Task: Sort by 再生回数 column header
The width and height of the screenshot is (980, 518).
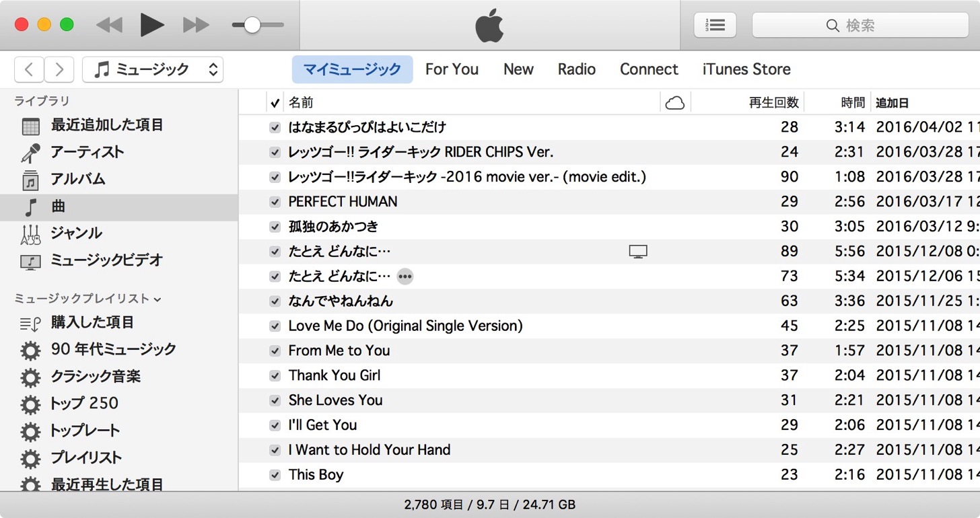Action: (747, 103)
